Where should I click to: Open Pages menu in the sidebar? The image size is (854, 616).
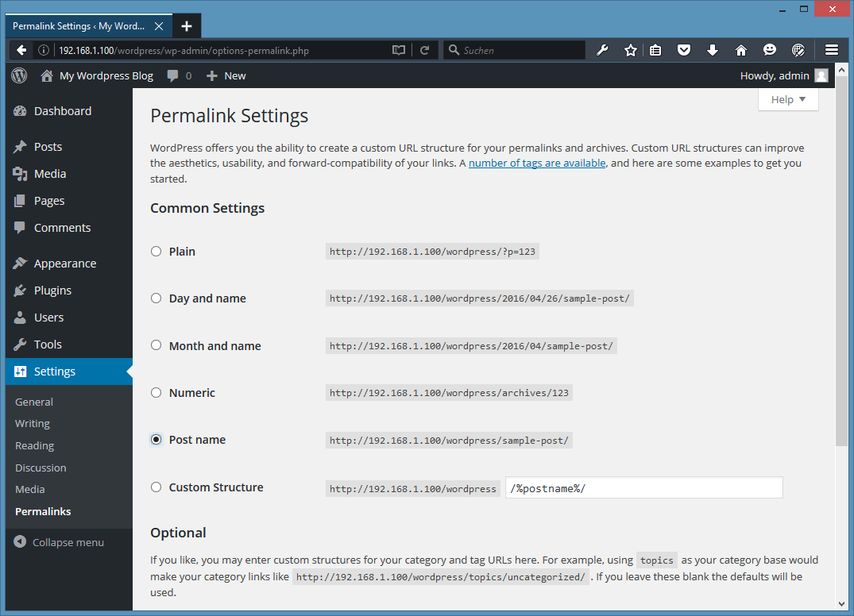click(x=68, y=201)
